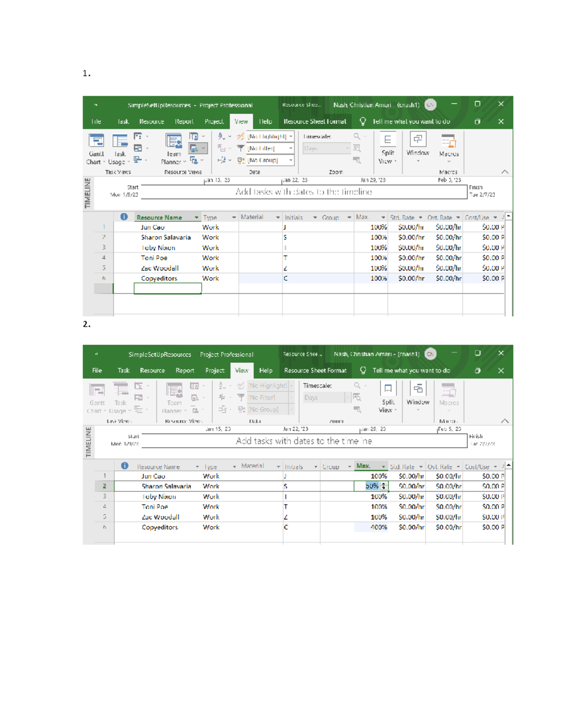Click user avatar circle in lower title bar
563x728 pixels.
click(430, 354)
